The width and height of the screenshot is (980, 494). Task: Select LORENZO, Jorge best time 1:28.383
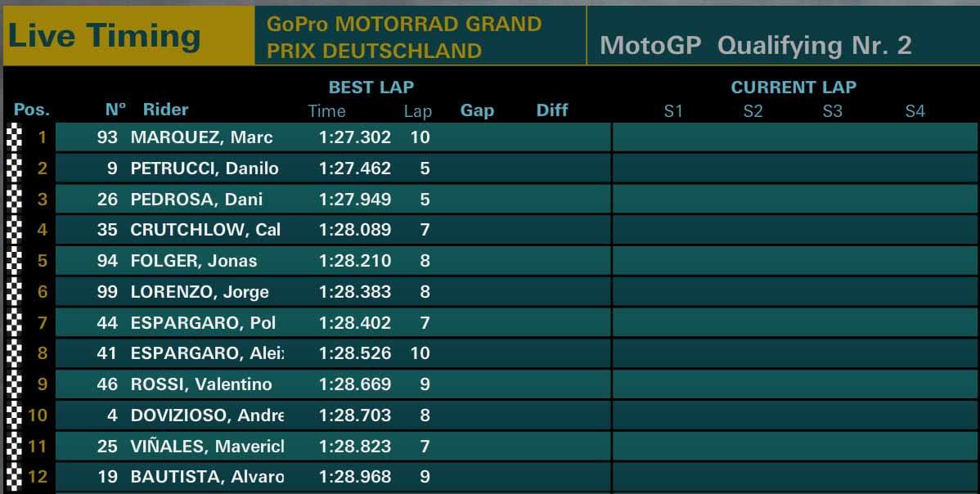coord(355,292)
